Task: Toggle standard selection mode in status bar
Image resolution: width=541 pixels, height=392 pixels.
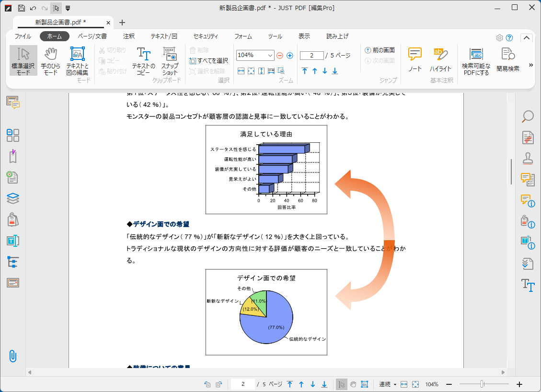Action: tap(342, 384)
